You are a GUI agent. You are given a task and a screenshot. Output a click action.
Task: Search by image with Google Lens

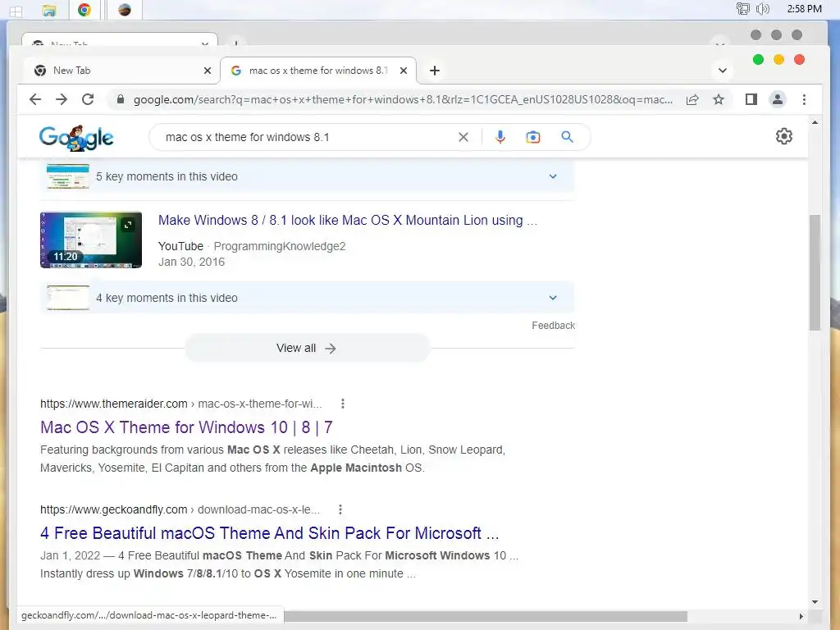pyautogui.click(x=533, y=137)
